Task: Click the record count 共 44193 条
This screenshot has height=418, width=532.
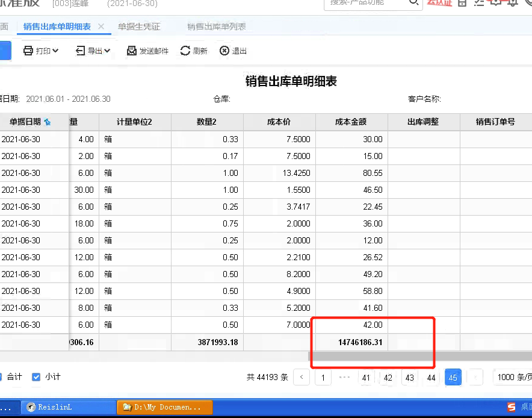Action: pyautogui.click(x=267, y=377)
